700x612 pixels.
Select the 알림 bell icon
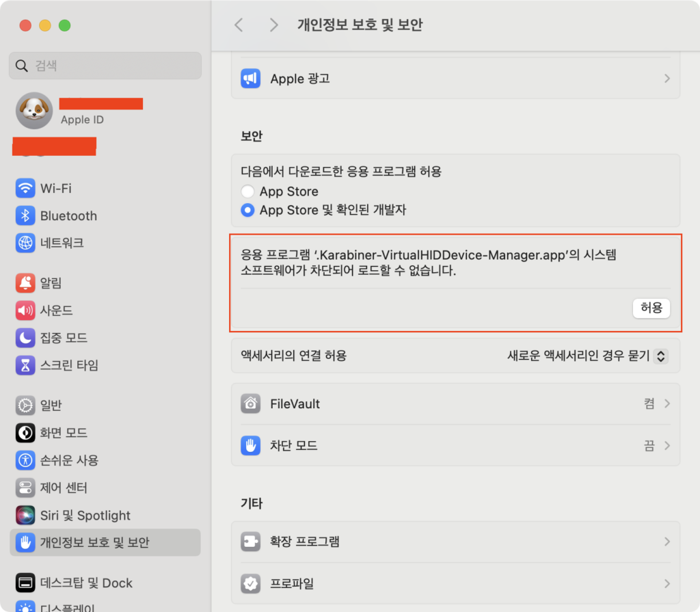pyautogui.click(x=25, y=283)
